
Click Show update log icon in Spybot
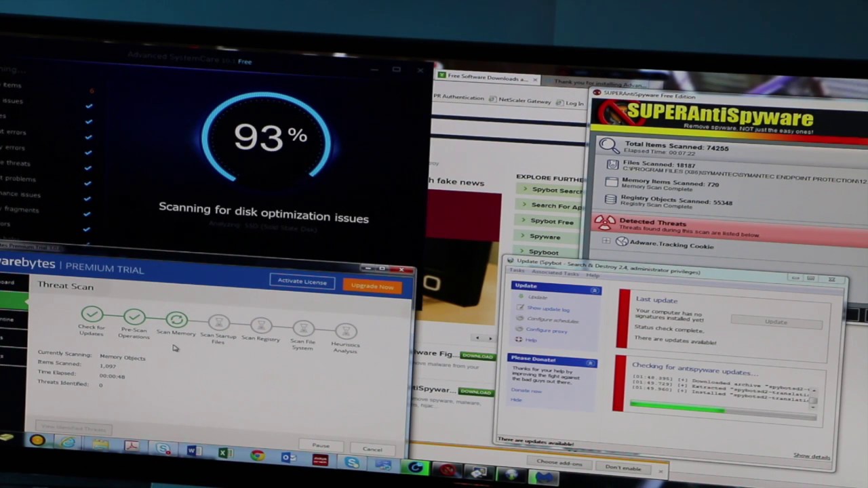click(x=520, y=308)
